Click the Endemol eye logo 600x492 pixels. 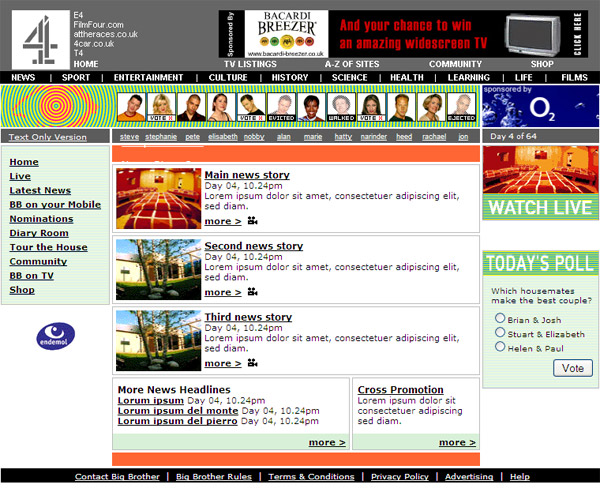tap(56, 336)
